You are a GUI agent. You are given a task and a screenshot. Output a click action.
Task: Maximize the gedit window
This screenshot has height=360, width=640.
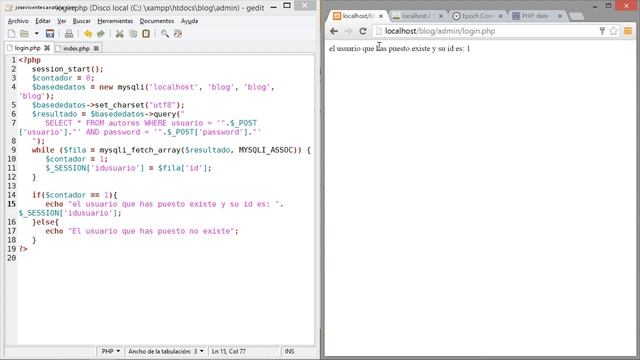click(x=287, y=6)
